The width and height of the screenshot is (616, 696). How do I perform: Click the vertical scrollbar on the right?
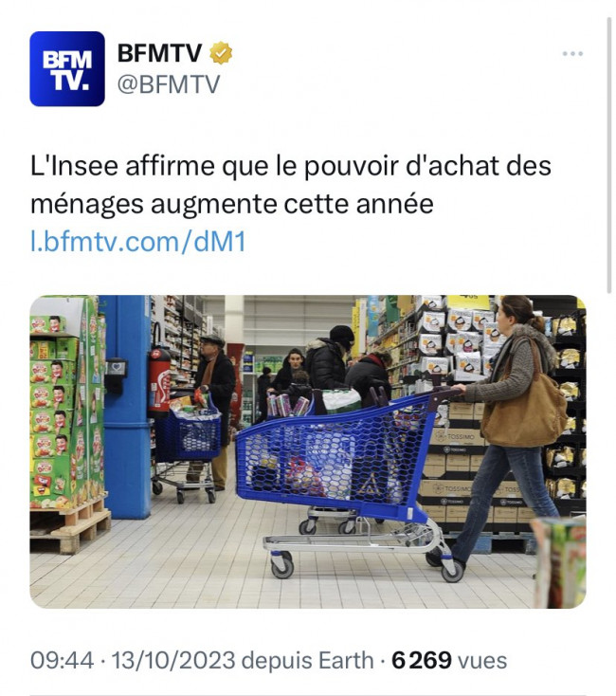pos(609,156)
